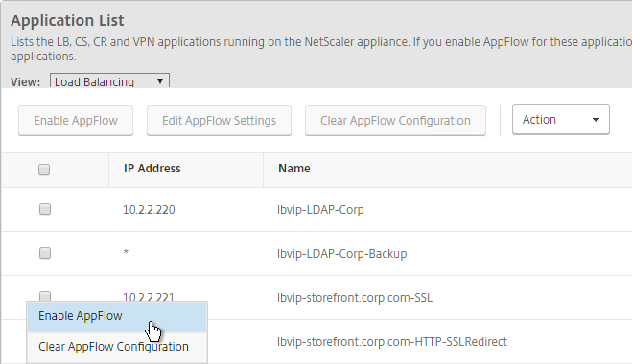Toggle the select-all checkbox in header
632x364 pixels.
(44, 170)
